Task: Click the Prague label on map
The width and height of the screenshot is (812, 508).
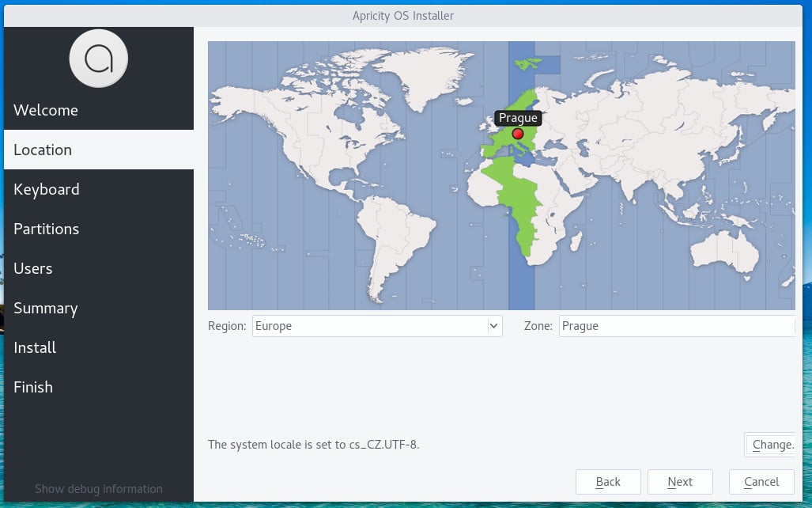Action: click(x=518, y=118)
